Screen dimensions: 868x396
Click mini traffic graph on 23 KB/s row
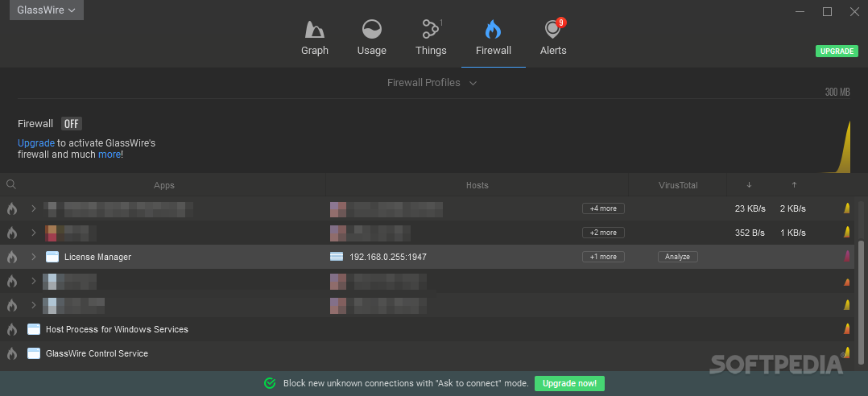click(x=846, y=208)
